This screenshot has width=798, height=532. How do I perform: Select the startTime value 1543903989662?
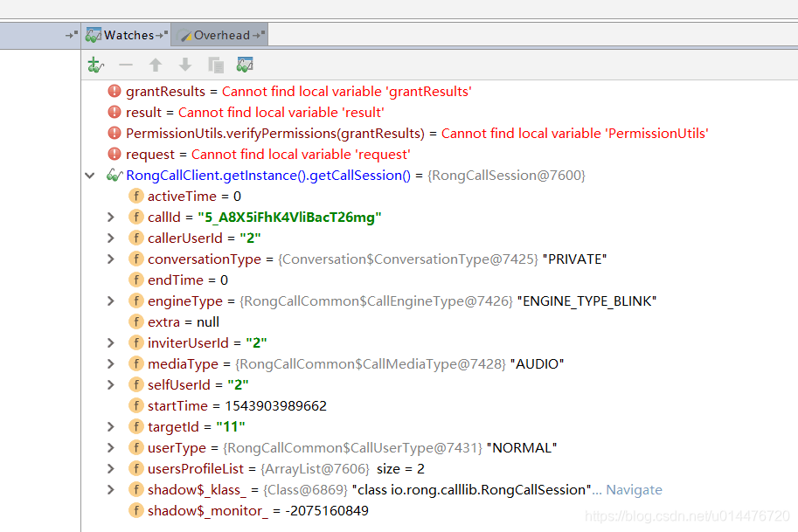[x=276, y=406]
